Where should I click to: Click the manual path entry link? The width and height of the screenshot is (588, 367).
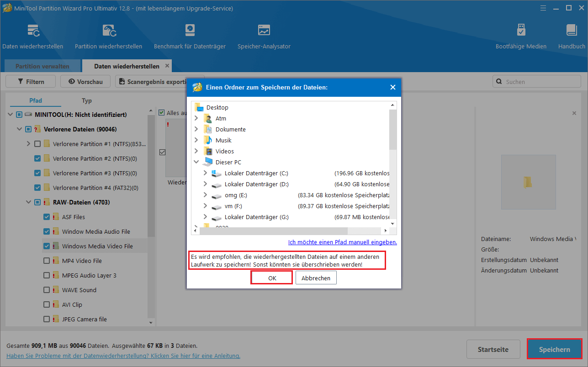(343, 242)
